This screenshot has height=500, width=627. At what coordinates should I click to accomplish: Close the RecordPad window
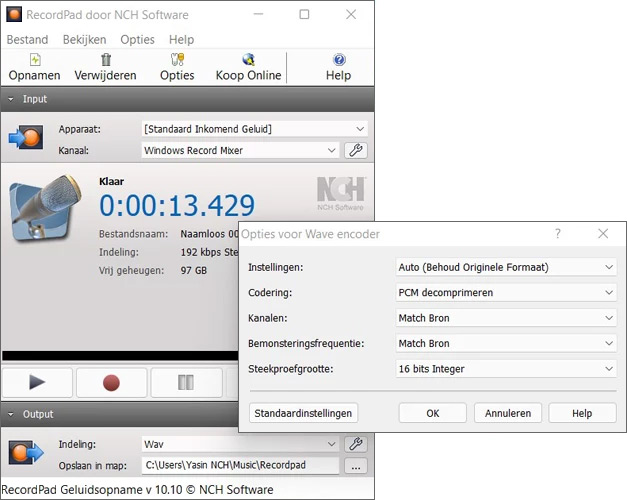click(x=351, y=14)
